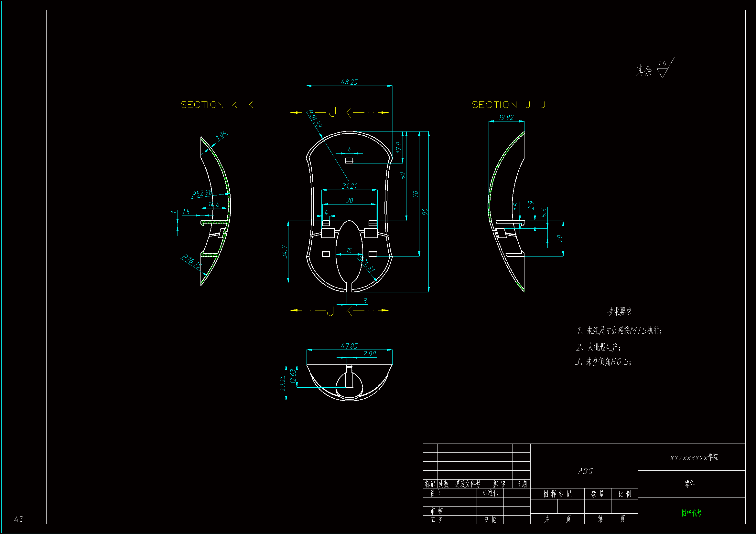Click the 技术要求 heading text
The image size is (756, 534).
click(619, 312)
